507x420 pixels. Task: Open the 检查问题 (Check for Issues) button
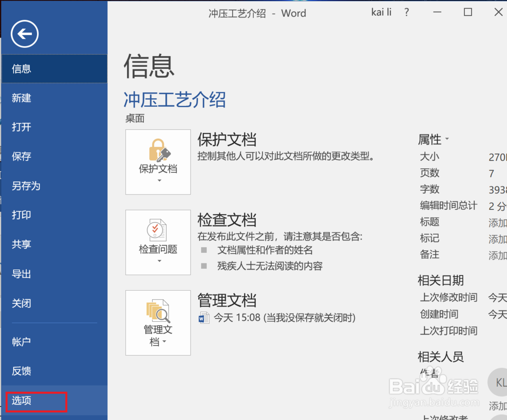[x=158, y=242]
